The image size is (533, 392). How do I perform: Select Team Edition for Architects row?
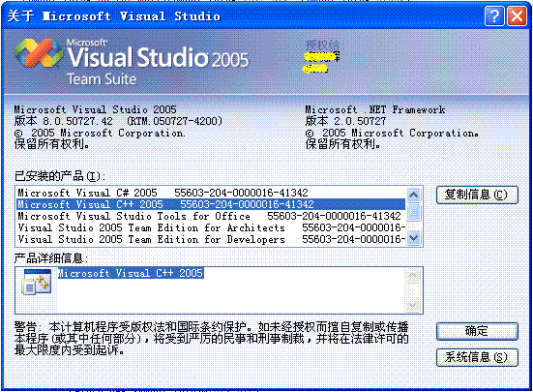[211, 227]
